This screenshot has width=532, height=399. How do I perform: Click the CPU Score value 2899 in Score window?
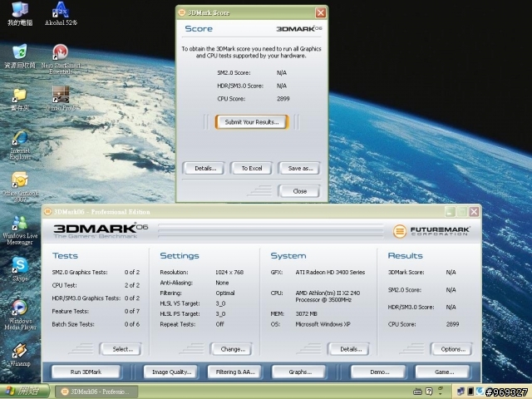click(x=283, y=99)
